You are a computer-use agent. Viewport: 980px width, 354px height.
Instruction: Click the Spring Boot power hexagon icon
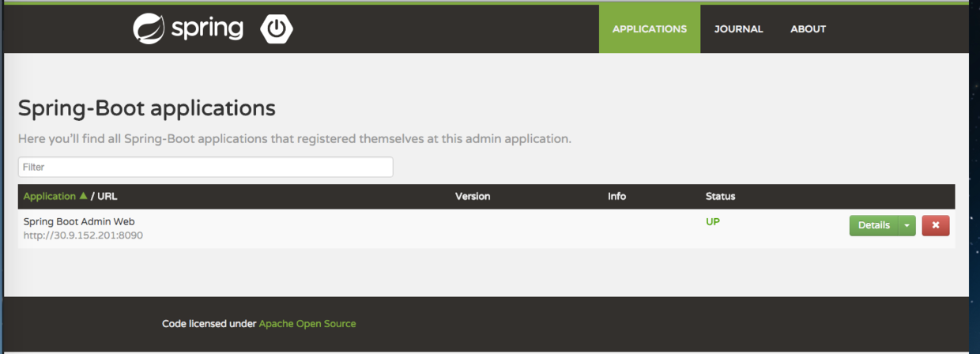click(277, 29)
